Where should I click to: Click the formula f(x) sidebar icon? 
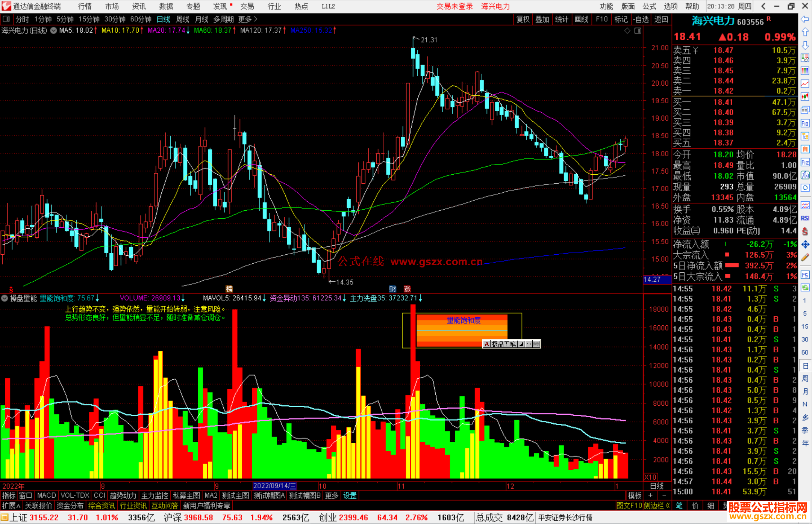click(805, 175)
